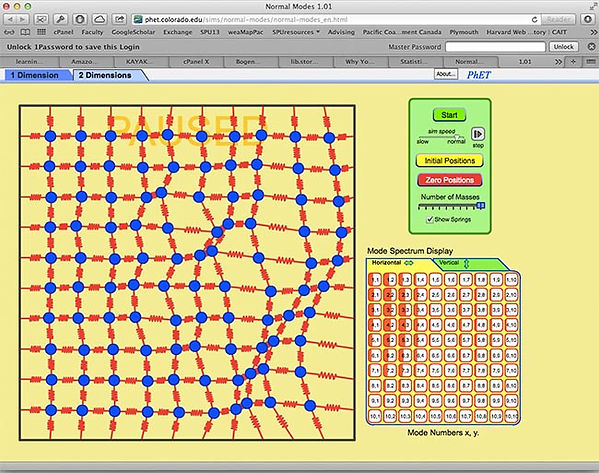Click the iCloud tabs cloud icon
The width and height of the screenshot is (599, 473).
99,19
